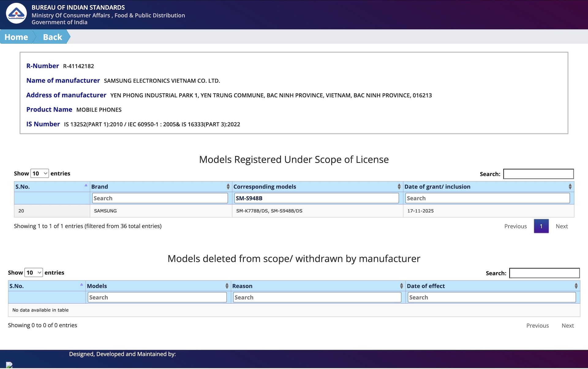Image resolution: width=588 pixels, height=369 pixels.
Task: Sort by Corresponding models column arrows
Action: coord(399,187)
